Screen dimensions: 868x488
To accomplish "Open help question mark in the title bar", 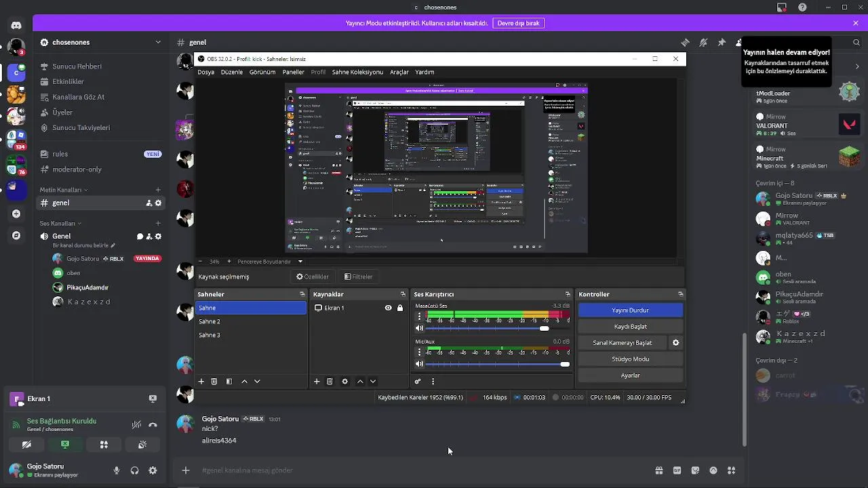I will 803,7.
